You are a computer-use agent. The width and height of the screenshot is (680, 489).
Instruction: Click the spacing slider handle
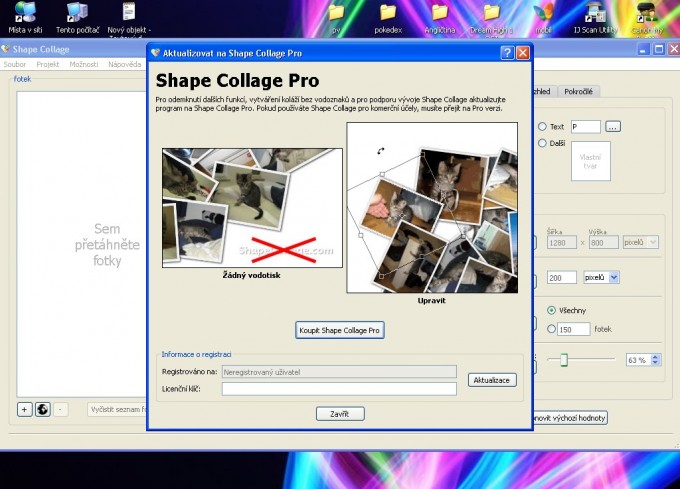564,359
